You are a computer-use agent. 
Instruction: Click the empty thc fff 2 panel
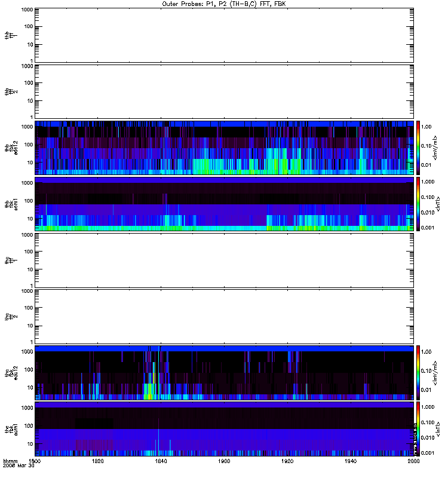[x=224, y=317]
